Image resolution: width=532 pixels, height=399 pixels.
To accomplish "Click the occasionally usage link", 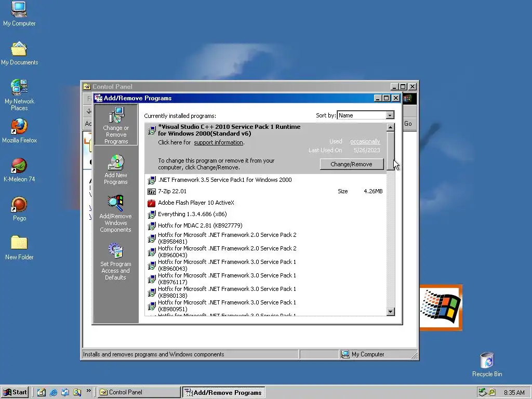I will 365,141.
